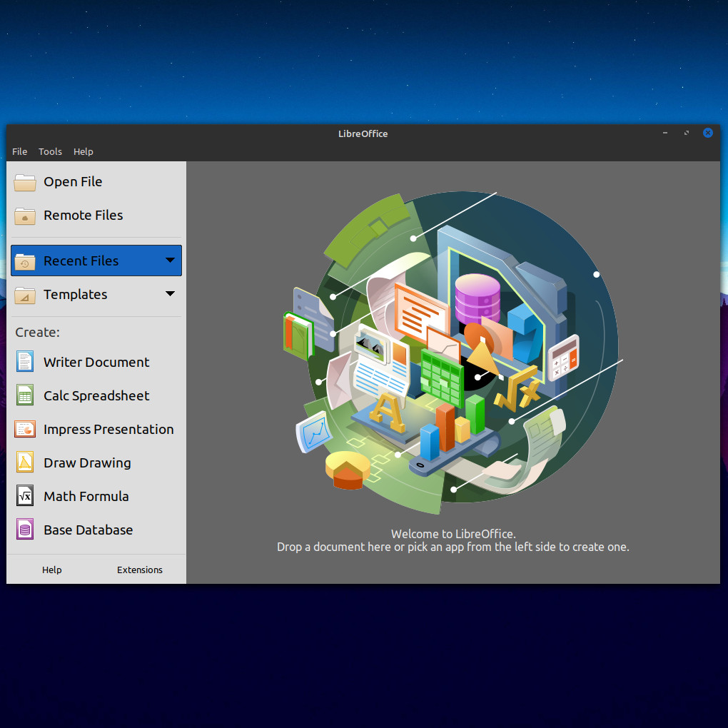Image resolution: width=728 pixels, height=728 pixels.
Task: Open the Help menu in menu bar
Action: (x=84, y=151)
